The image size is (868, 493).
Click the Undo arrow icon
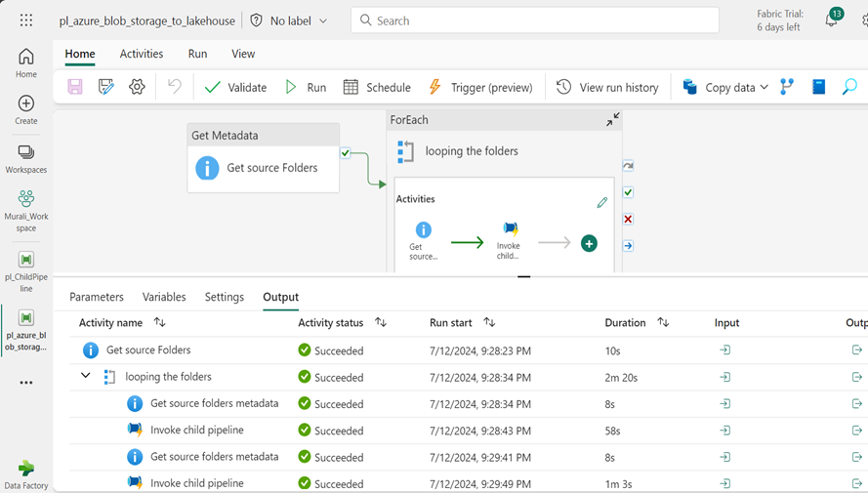tap(175, 87)
